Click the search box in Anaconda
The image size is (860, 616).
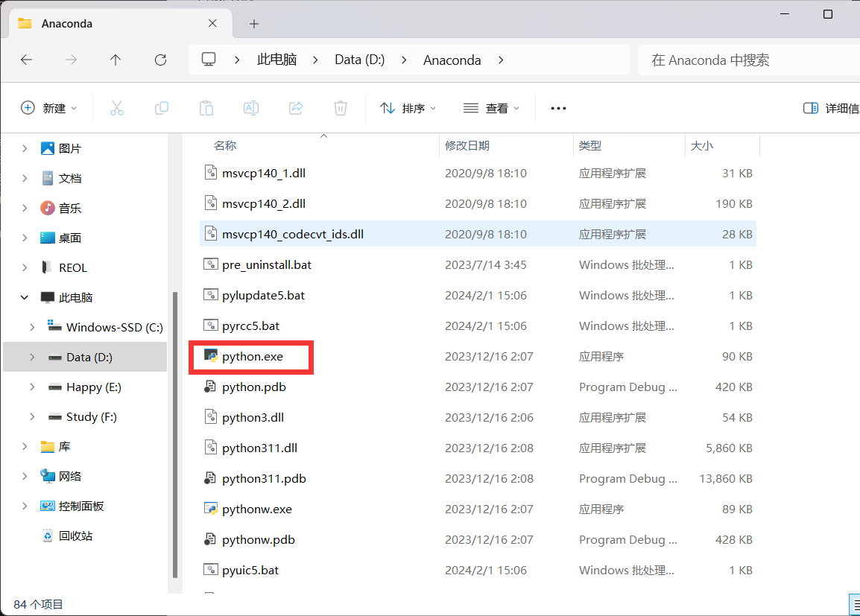745,60
